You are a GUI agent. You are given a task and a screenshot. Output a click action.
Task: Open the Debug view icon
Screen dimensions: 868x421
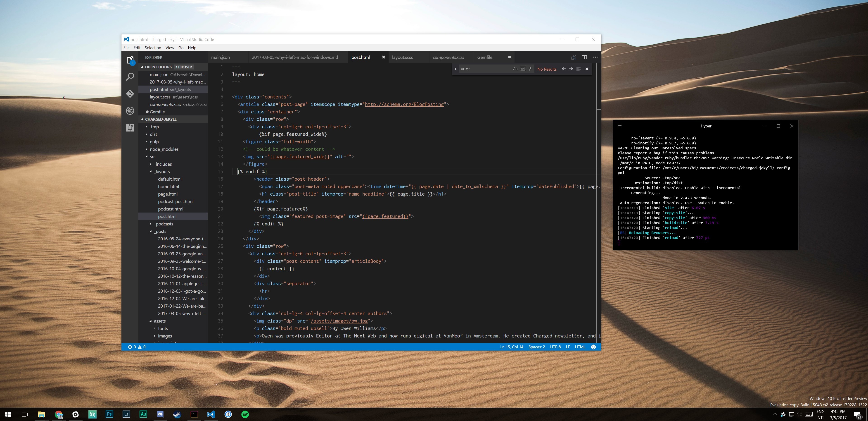tap(130, 111)
